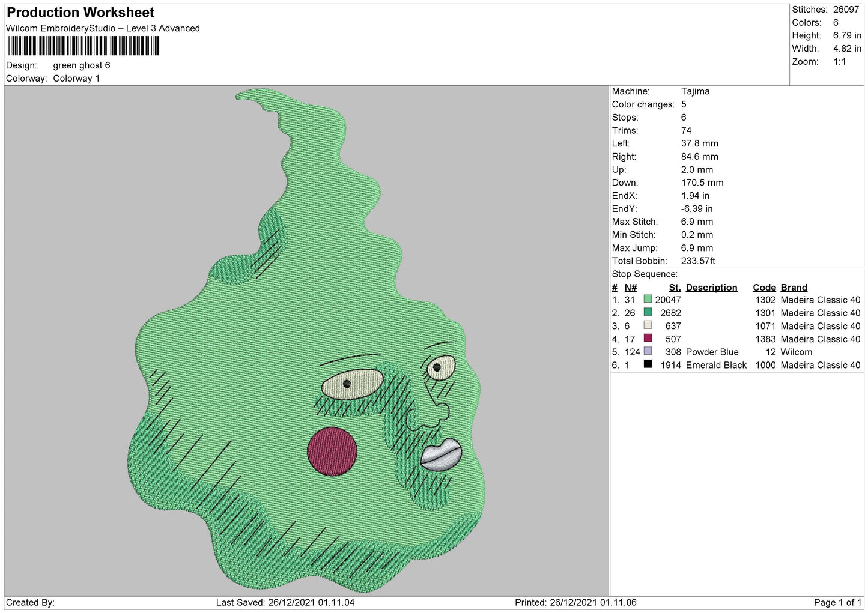Click the green ghost embroidery design preview

click(306, 340)
